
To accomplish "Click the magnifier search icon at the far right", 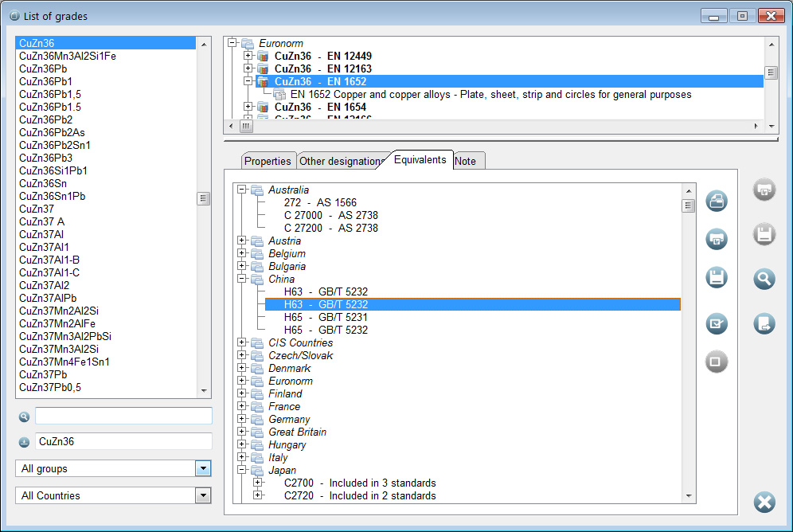I will point(764,279).
